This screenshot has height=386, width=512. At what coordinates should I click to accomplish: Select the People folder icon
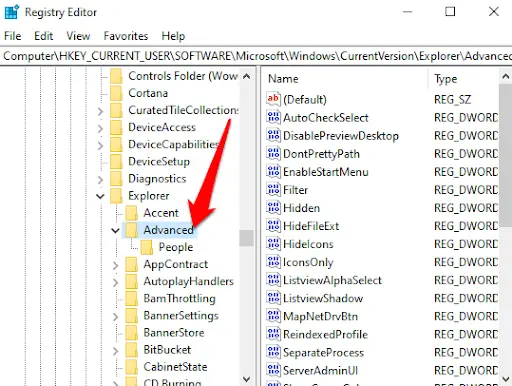point(147,247)
